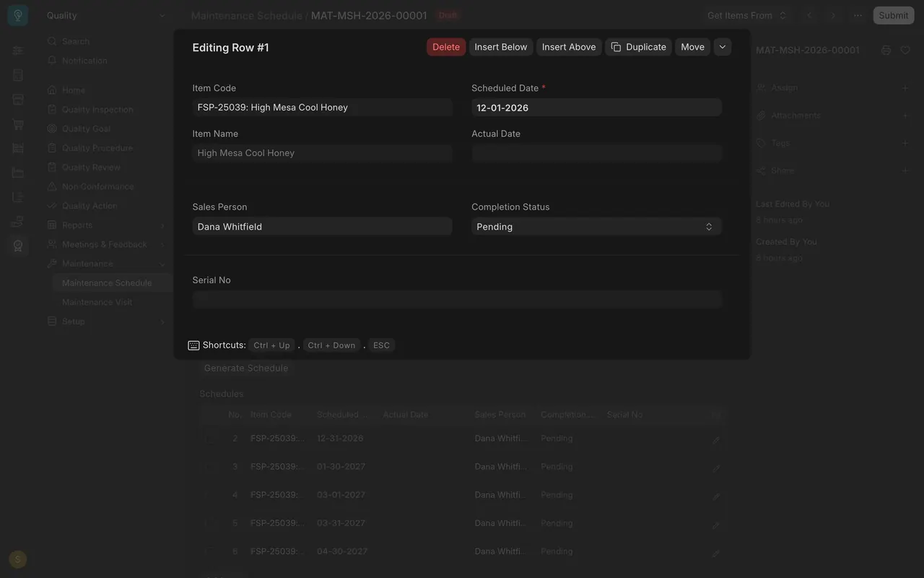The height and width of the screenshot is (578, 924).
Task: Click the pencil edit icon on row 4
Action: (x=716, y=496)
